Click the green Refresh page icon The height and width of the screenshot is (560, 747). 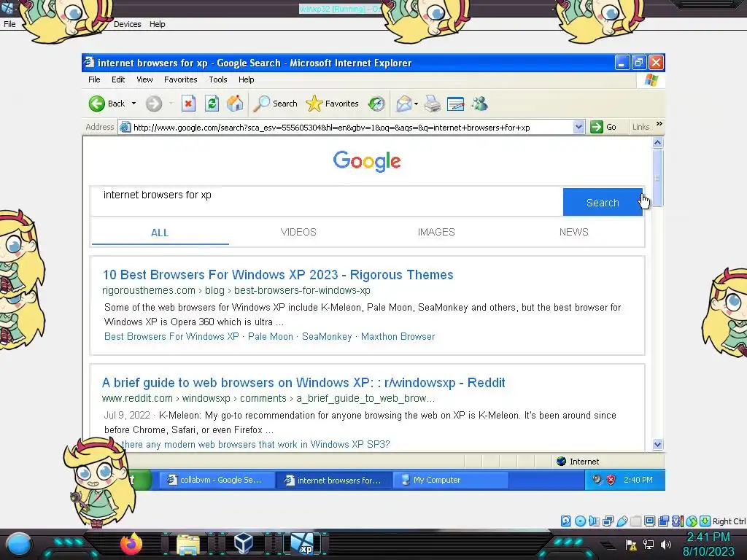click(x=212, y=104)
